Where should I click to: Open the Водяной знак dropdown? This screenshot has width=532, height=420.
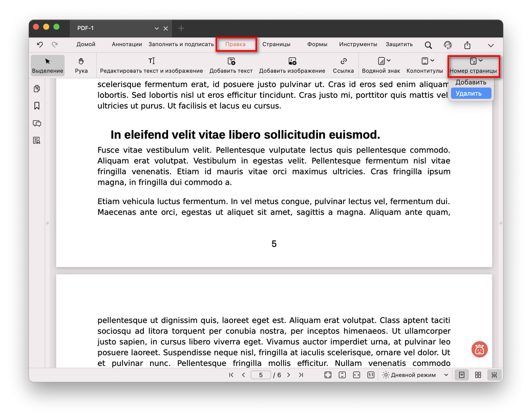click(381, 65)
